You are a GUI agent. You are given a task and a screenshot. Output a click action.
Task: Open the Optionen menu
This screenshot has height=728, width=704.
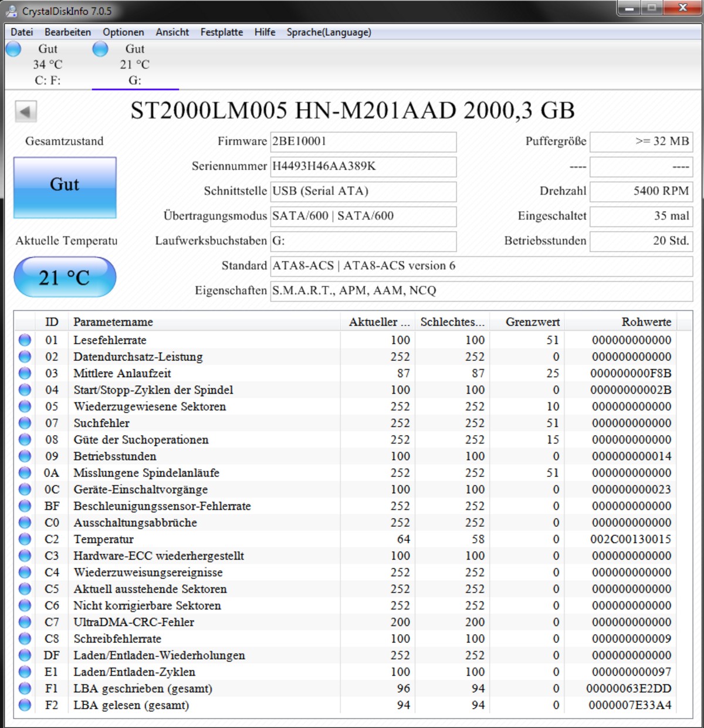click(123, 32)
